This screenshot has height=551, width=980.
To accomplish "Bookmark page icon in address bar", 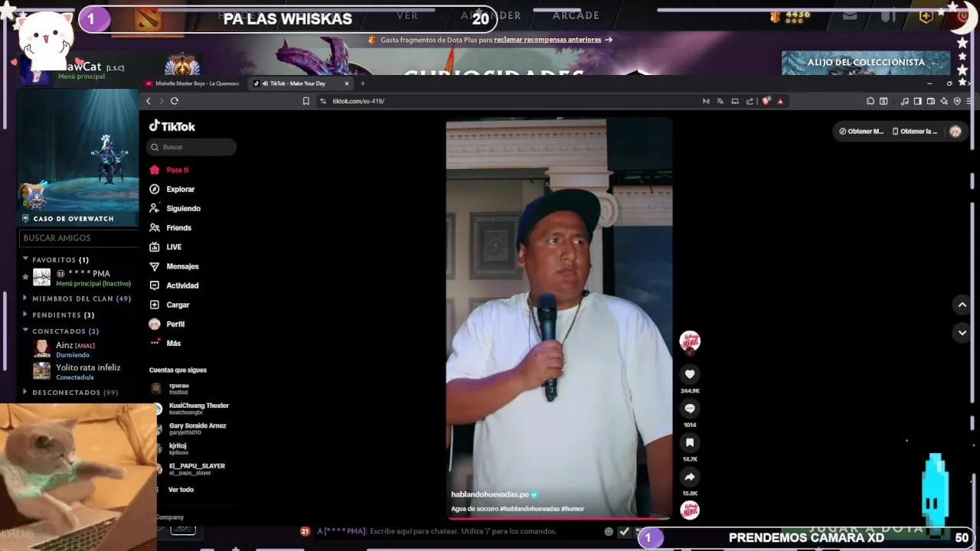I will tap(305, 101).
